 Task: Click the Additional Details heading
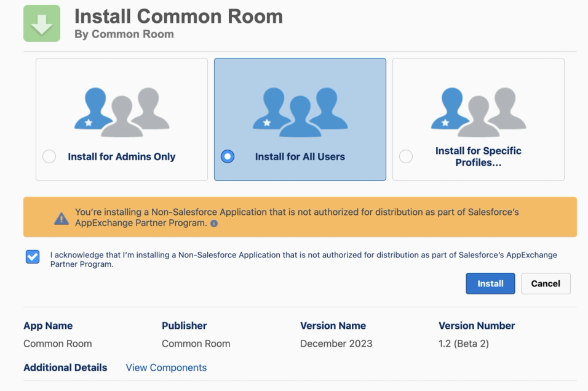(65, 368)
